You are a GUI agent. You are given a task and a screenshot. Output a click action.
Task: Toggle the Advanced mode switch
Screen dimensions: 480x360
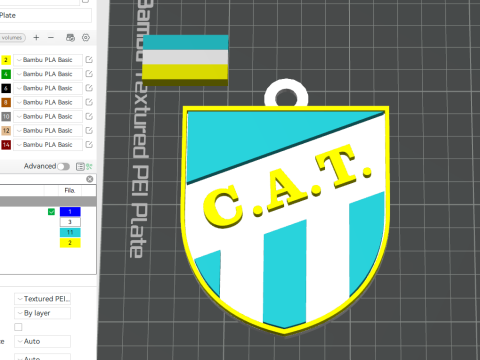point(63,166)
